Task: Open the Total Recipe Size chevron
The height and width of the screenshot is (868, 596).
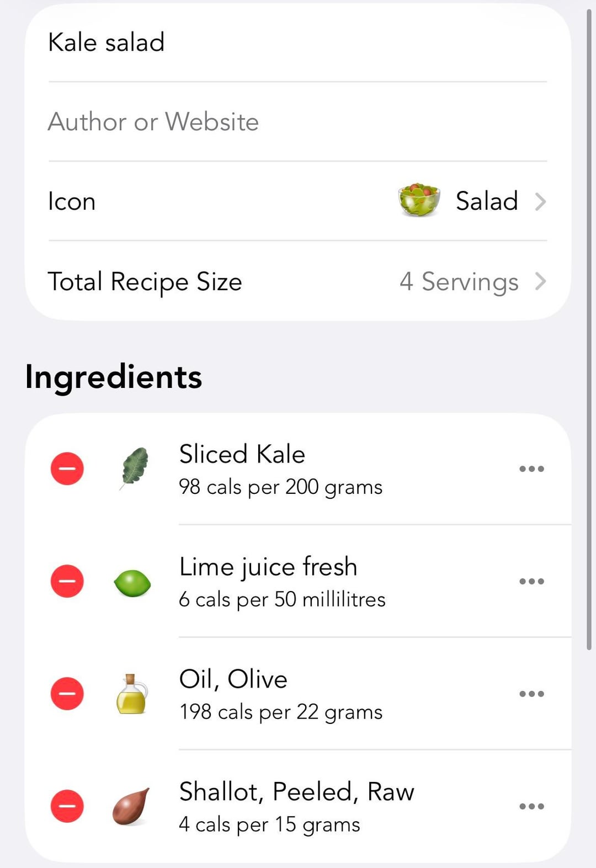Action: coord(540,281)
